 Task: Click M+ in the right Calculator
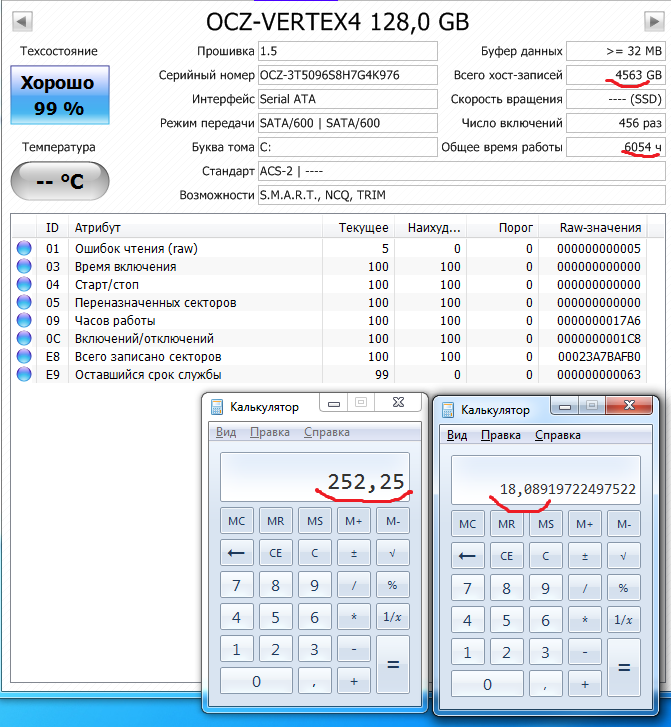[585, 524]
